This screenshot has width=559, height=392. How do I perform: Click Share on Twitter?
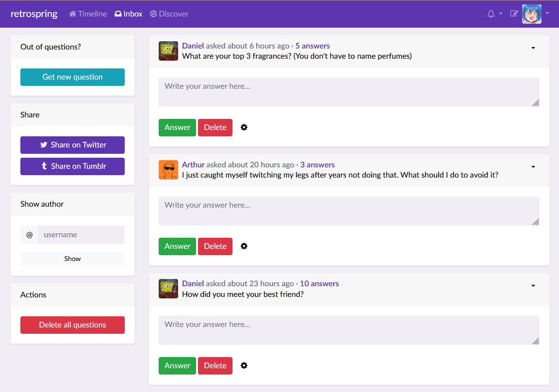pos(72,145)
